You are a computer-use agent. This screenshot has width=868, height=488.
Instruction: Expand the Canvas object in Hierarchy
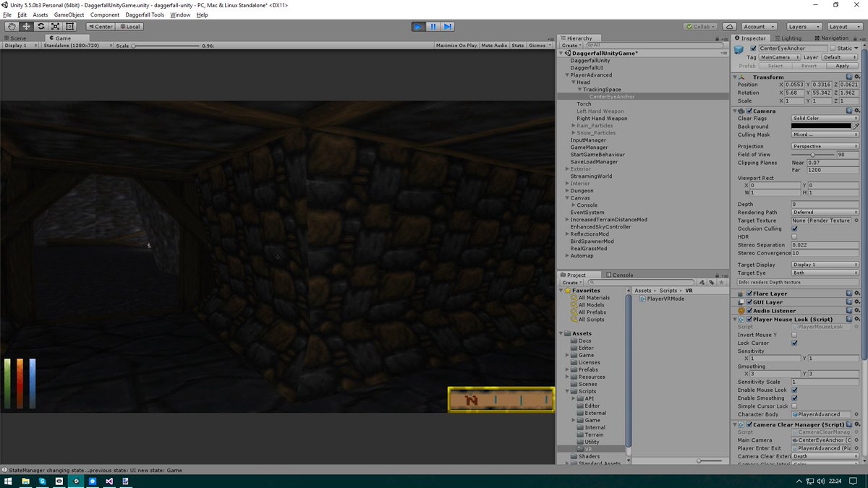tap(567, 198)
